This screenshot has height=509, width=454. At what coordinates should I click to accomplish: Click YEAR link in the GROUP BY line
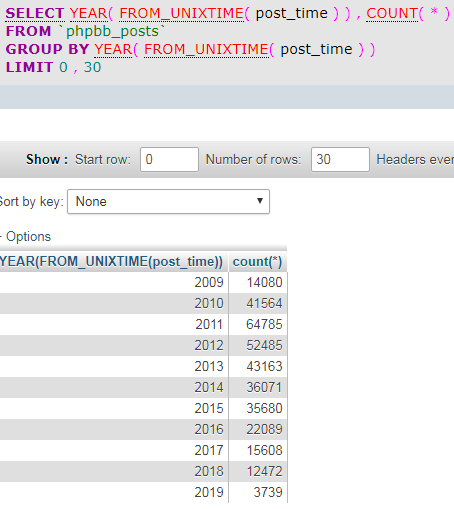113,49
